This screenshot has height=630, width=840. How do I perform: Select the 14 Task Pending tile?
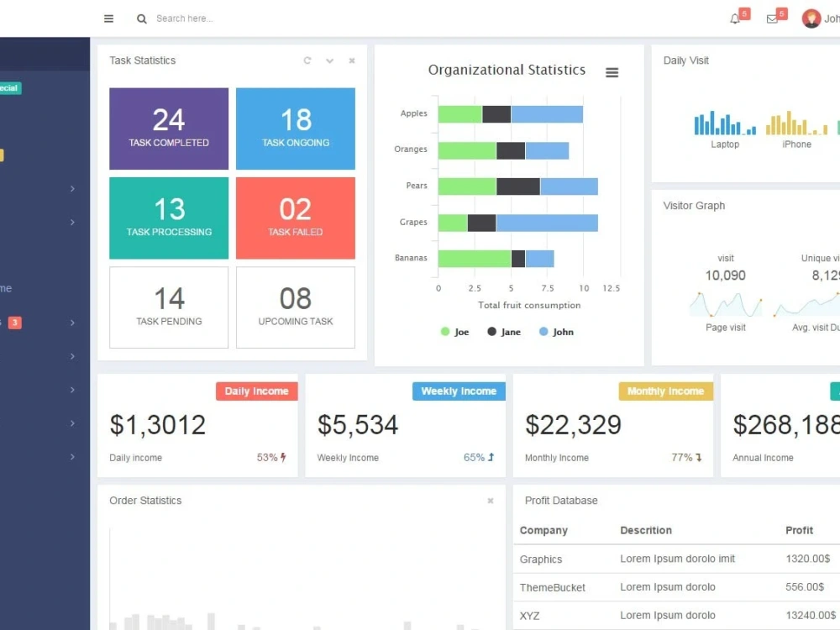169,307
